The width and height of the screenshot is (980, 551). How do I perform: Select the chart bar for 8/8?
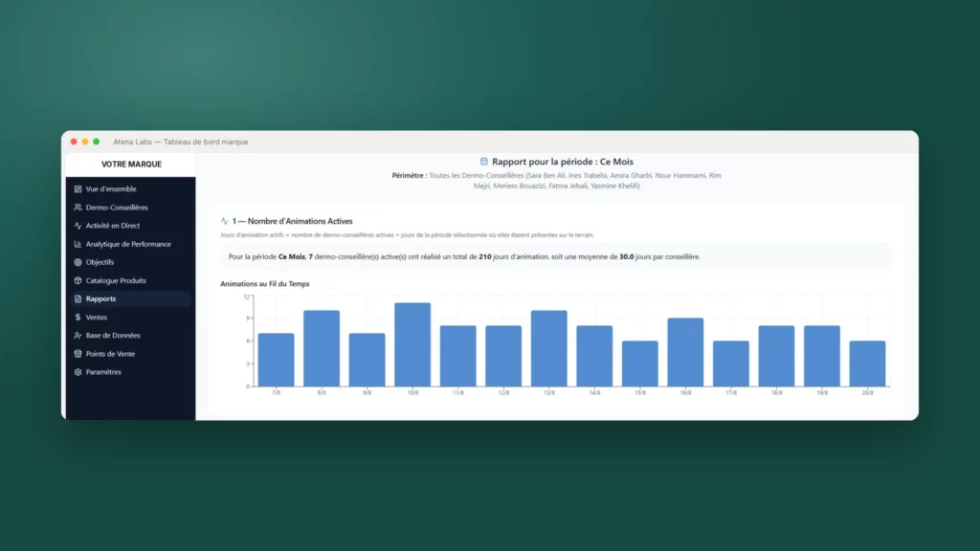coord(322,348)
